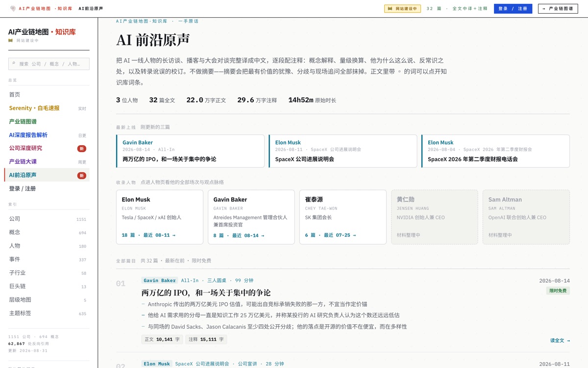
Task: Open 登录 / 注册 in the sidebar
Action: coord(47,188)
